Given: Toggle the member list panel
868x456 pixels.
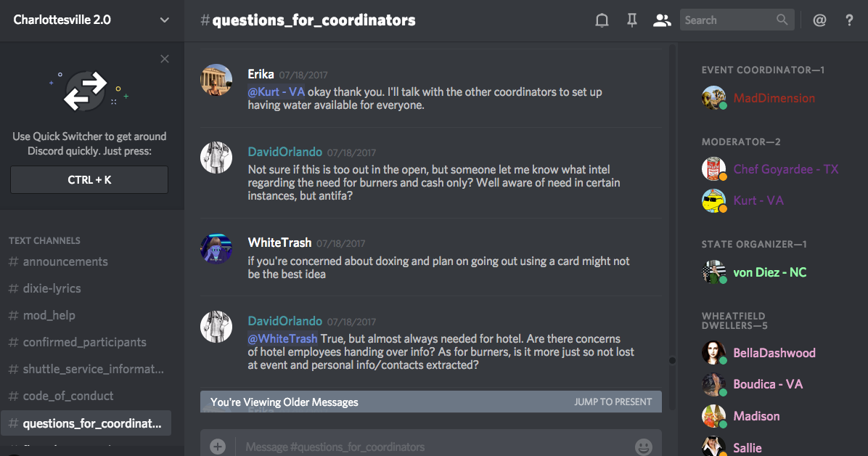Looking at the screenshot, I should pyautogui.click(x=661, y=20).
